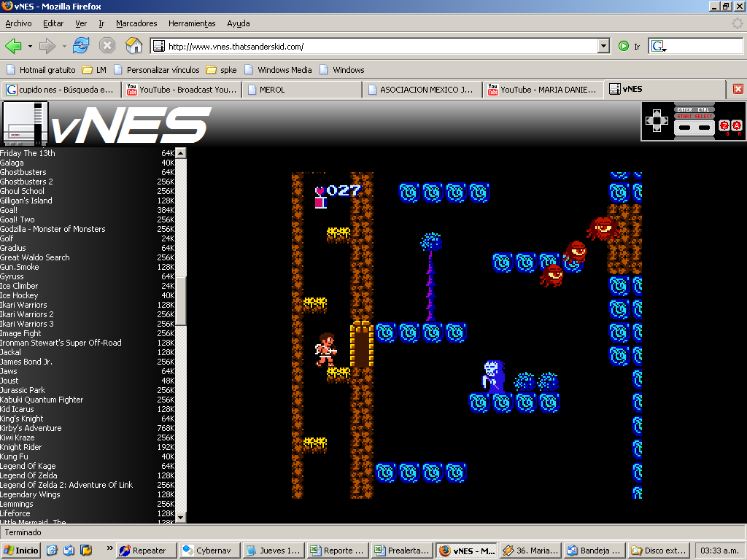Open the Hotmail gratuito bookmark
Image resolution: width=747 pixels, height=560 pixels.
click(42, 70)
